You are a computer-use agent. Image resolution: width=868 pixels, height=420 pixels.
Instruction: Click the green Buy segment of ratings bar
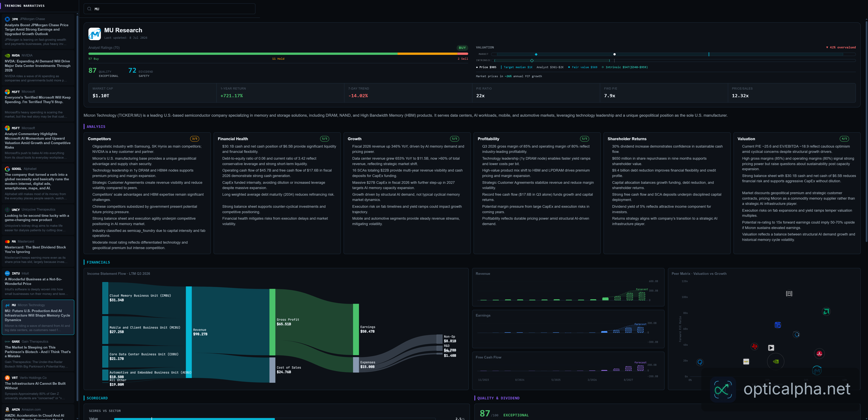click(x=243, y=54)
